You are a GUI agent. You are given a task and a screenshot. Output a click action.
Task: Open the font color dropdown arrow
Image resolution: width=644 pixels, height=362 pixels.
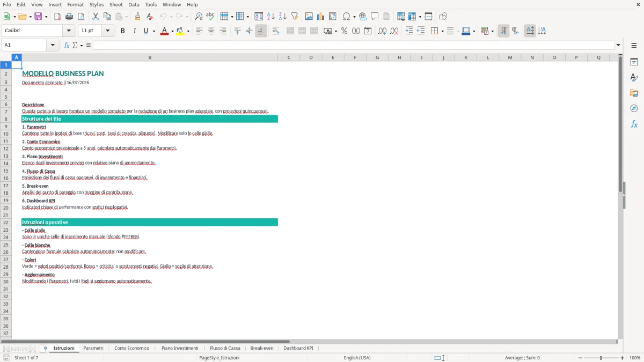(x=172, y=31)
